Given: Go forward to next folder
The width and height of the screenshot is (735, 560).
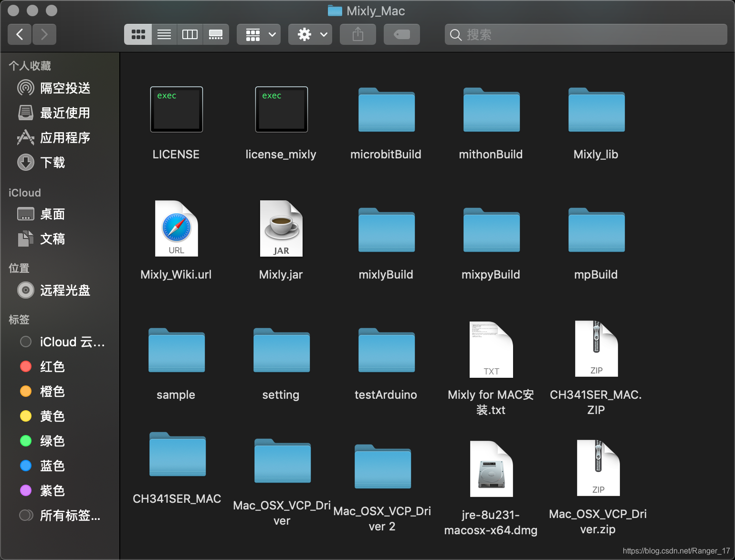Looking at the screenshot, I should pos(44,34).
